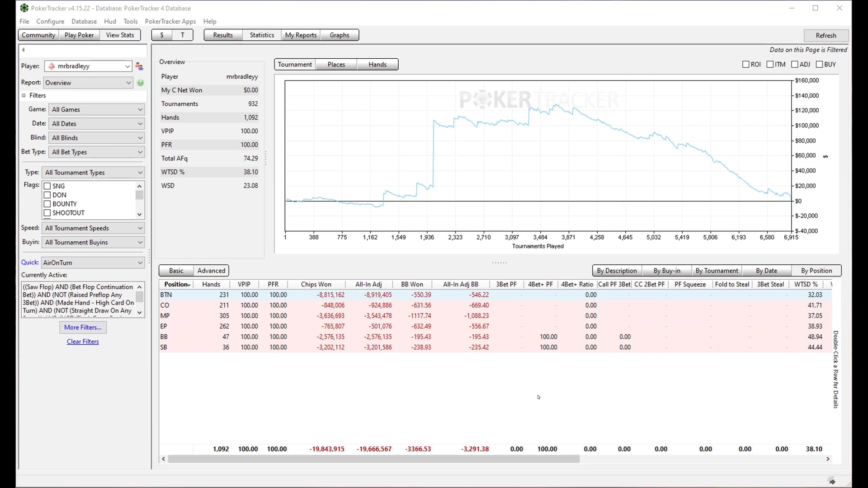This screenshot has width=868, height=488.
Task: Switch to Basic stats view
Action: 176,271
